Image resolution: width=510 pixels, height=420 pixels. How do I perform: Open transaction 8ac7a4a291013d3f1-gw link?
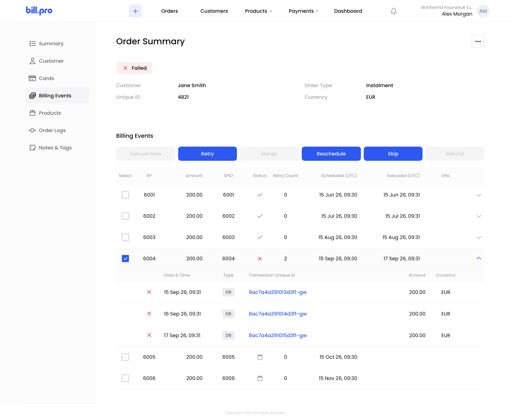click(x=277, y=292)
